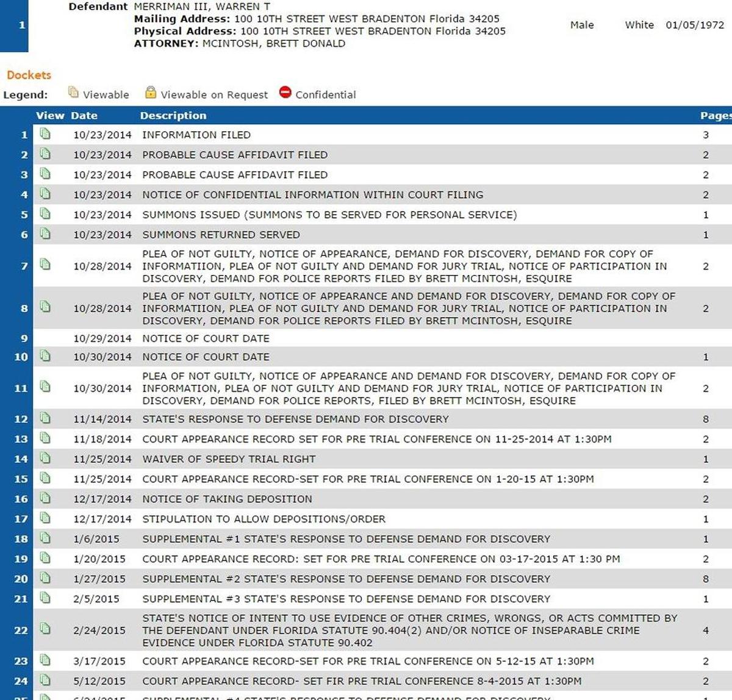732x700 pixels.
Task: Click attorney name MCINTOSH, BRETT DONALD
Action: point(274,43)
